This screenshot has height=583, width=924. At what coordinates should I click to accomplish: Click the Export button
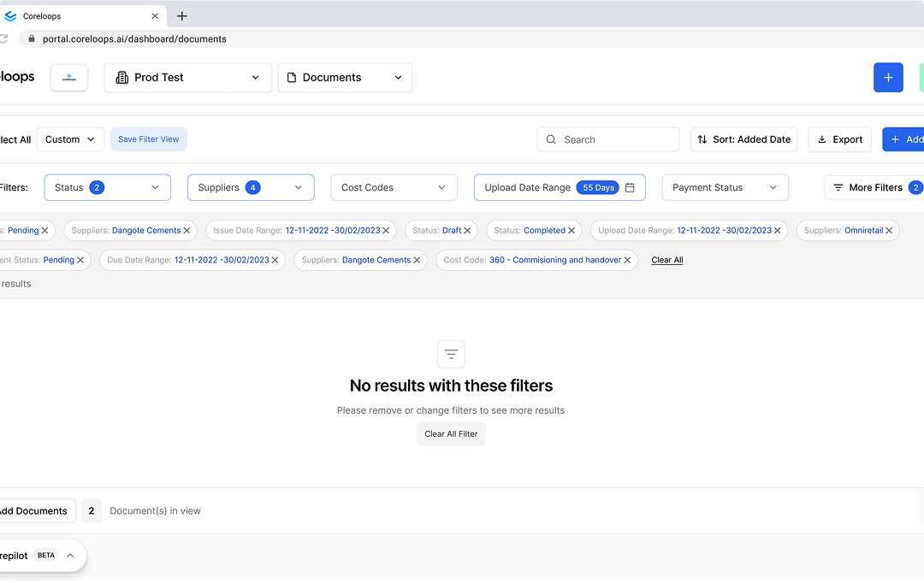tap(840, 139)
